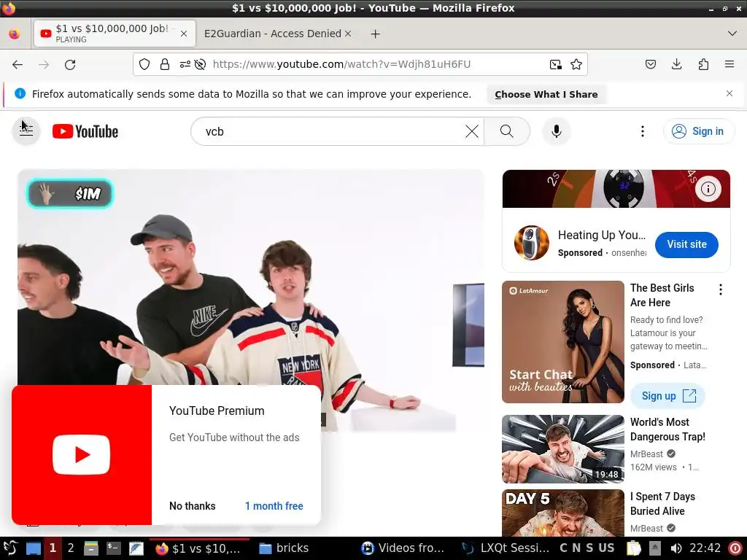This screenshot has height=560, width=747.
Task: Click the volume speaker tray icon
Action: click(676, 548)
